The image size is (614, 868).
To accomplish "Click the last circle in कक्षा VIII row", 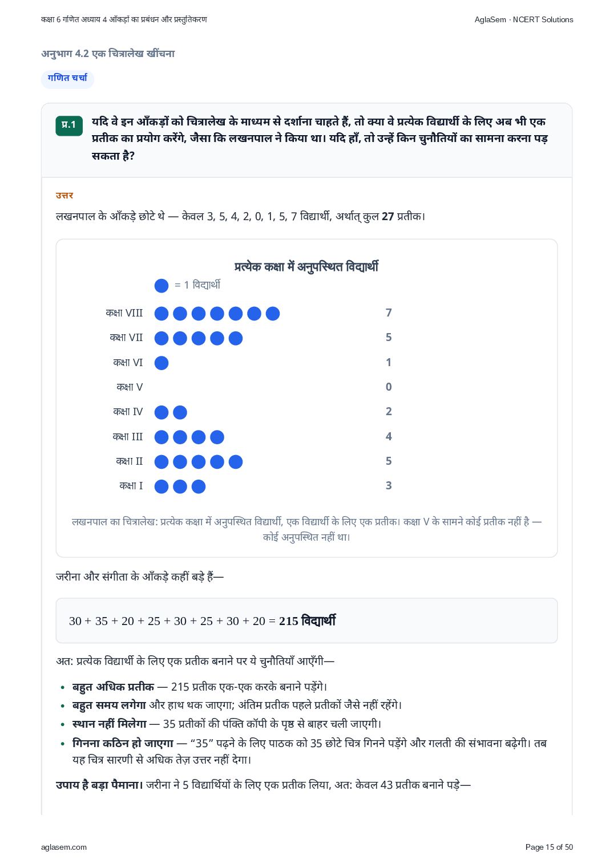I will 273,313.
